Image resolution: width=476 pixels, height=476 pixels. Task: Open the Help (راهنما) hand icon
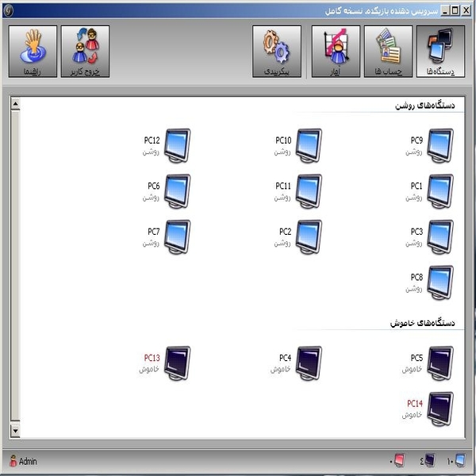coord(33,52)
